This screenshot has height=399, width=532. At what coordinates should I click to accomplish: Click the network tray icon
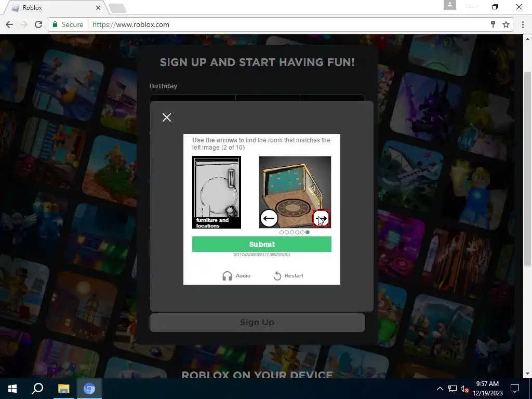(x=453, y=389)
